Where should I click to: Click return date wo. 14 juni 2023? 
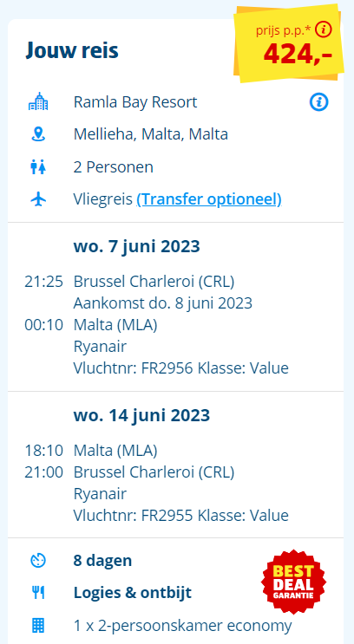(141, 415)
